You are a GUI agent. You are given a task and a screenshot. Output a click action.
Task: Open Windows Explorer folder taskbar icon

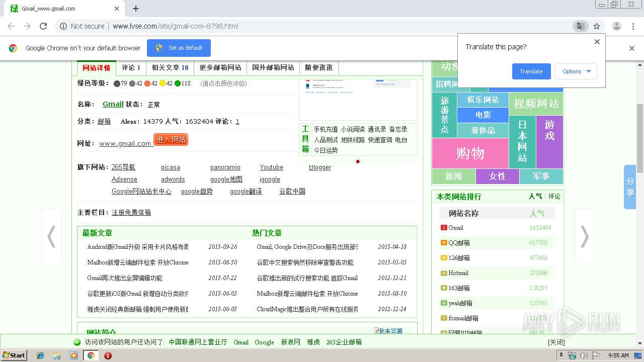pyautogui.click(x=57, y=355)
